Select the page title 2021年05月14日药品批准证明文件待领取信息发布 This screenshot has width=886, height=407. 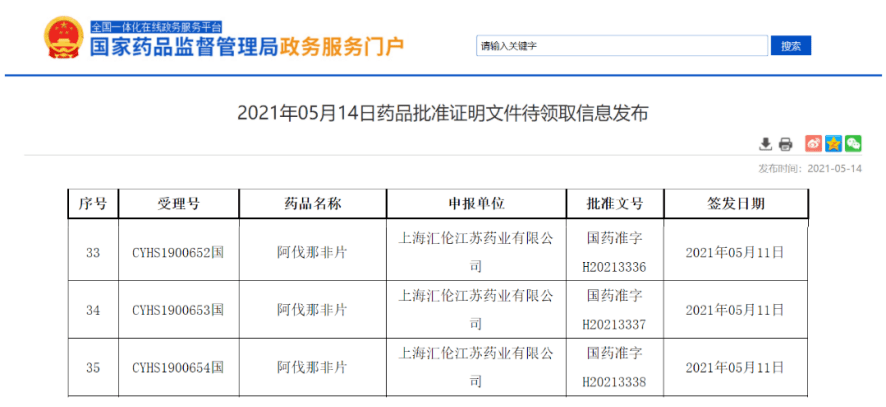coord(442,114)
